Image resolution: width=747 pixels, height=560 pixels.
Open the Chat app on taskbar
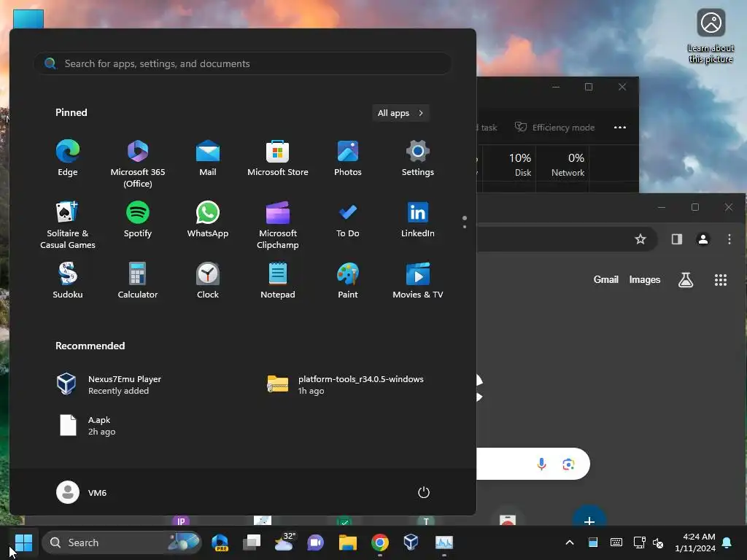point(315,542)
